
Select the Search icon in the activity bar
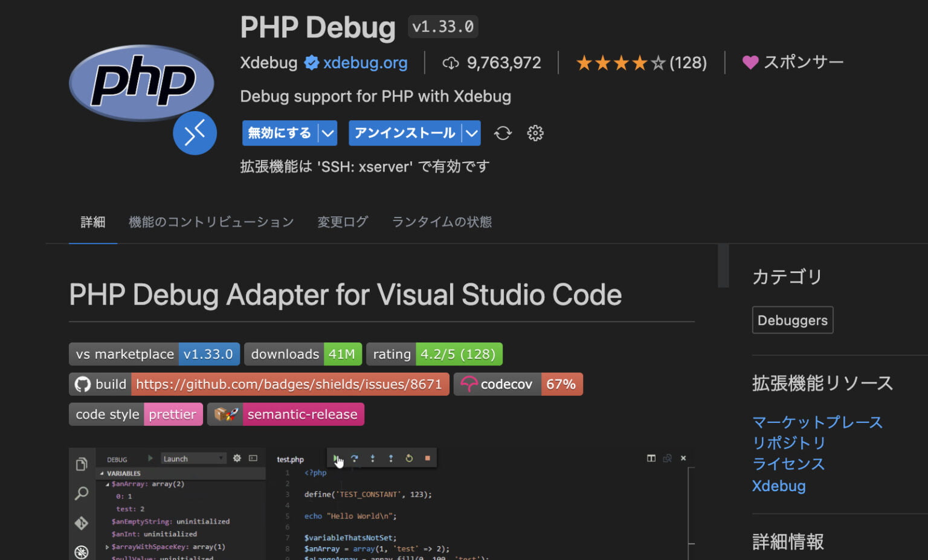(82, 494)
